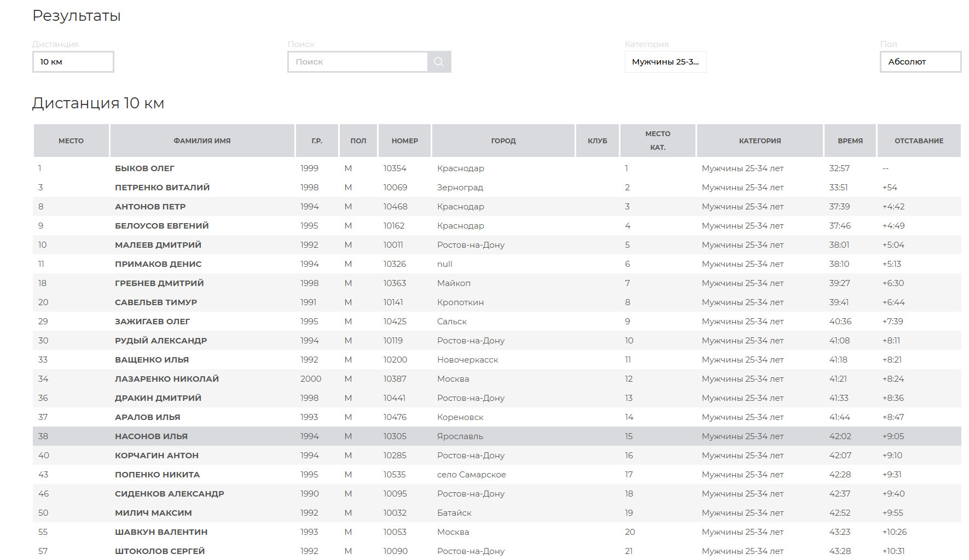This screenshot has height=560, width=969.
Task: Click bib number 10354
Action: (x=394, y=168)
